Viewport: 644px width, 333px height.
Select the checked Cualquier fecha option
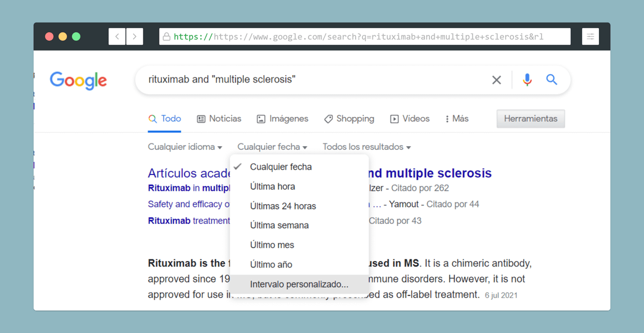click(x=281, y=167)
